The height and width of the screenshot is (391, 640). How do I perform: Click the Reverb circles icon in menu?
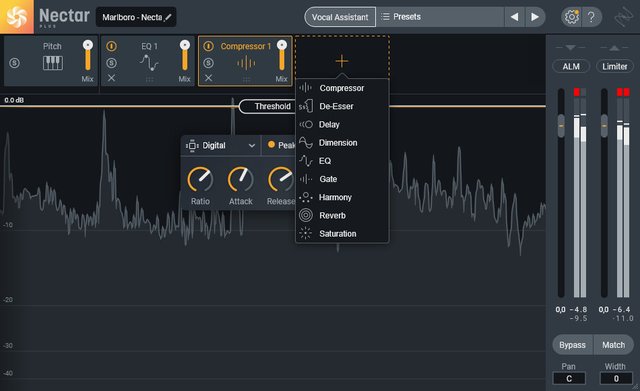tap(306, 215)
